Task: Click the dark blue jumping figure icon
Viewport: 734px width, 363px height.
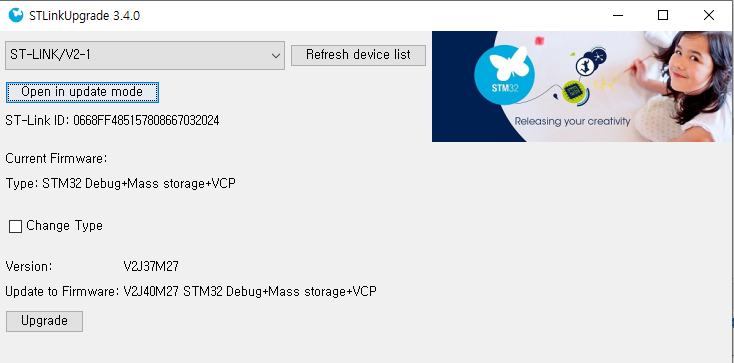Action: click(x=585, y=66)
